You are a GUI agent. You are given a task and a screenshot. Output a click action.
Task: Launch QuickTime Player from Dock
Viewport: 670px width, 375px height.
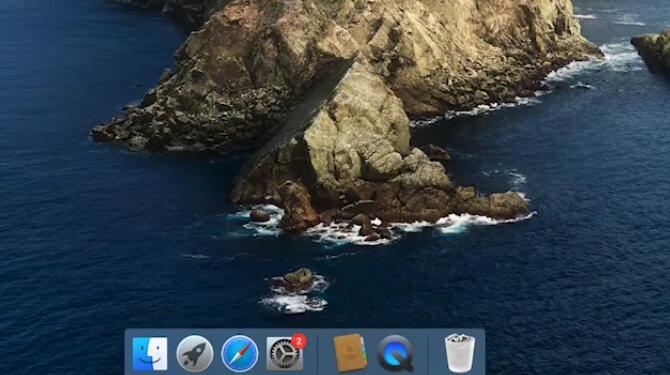395,354
